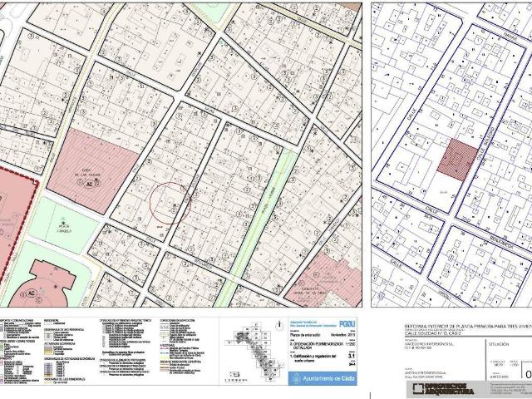Click the north arrow compass icon
The height and width of the screenshot is (399, 532).
(x=279, y=325)
